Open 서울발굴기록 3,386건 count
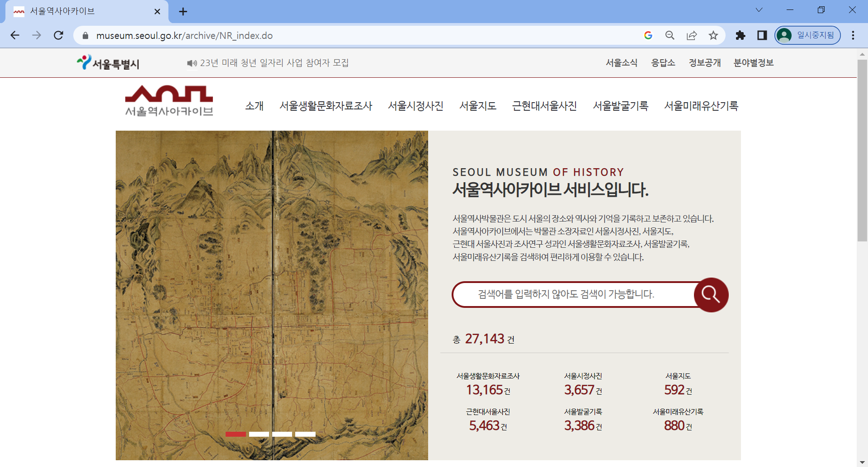The image size is (868, 467). click(x=583, y=420)
